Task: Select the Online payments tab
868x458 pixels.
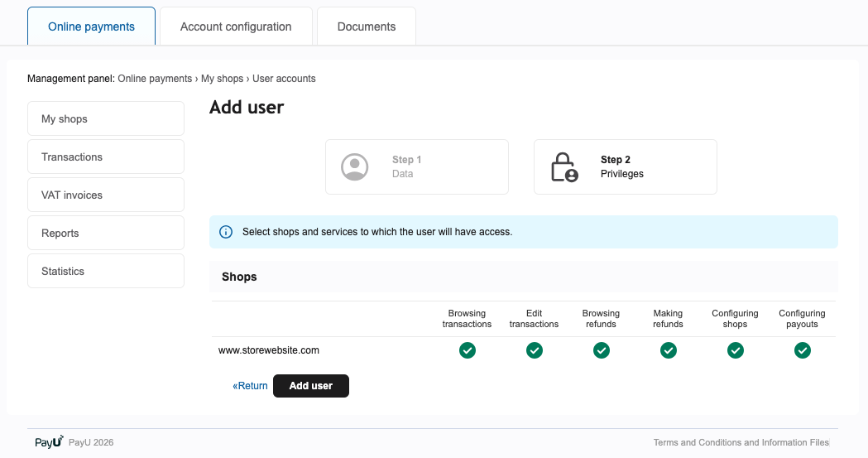Action: pos(91,27)
